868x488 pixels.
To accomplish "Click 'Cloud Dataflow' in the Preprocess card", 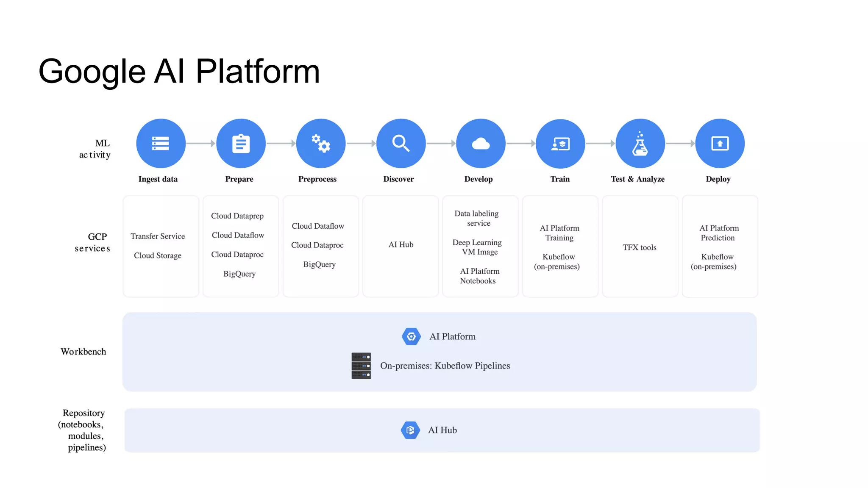I will tap(318, 226).
